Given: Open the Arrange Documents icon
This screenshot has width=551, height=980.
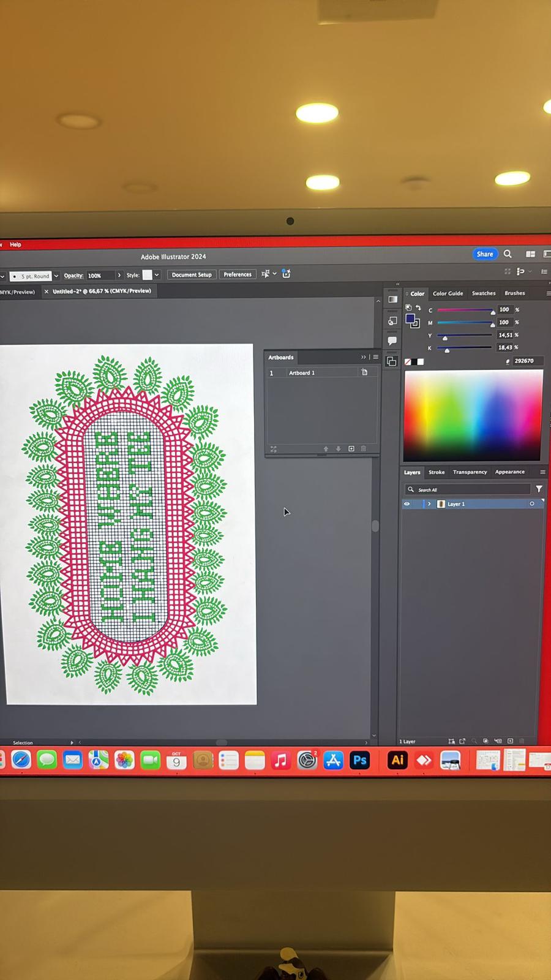Looking at the screenshot, I should tap(530, 254).
